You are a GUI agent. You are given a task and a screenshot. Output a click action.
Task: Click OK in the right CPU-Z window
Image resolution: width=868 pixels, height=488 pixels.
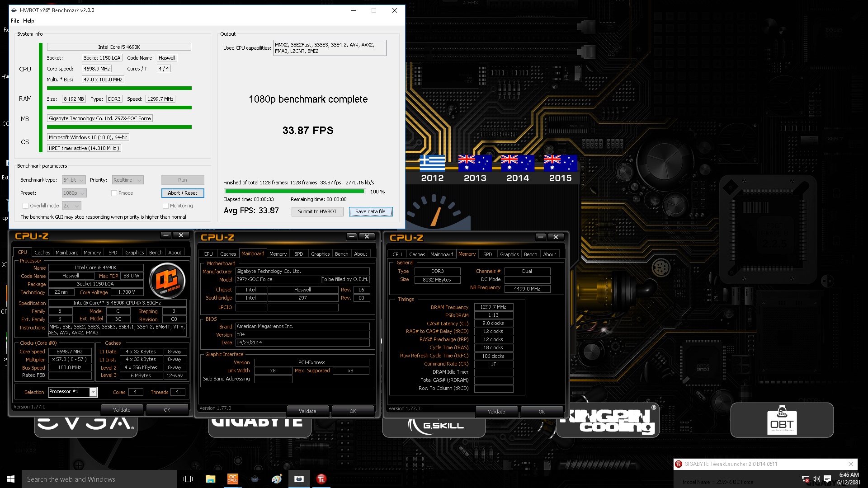click(542, 412)
